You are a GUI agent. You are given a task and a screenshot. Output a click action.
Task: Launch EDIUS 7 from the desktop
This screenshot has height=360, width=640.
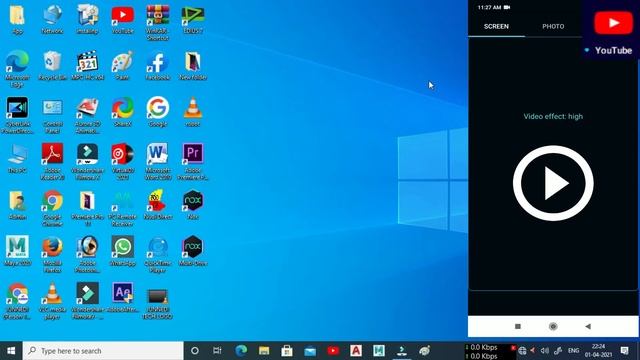pos(193,19)
